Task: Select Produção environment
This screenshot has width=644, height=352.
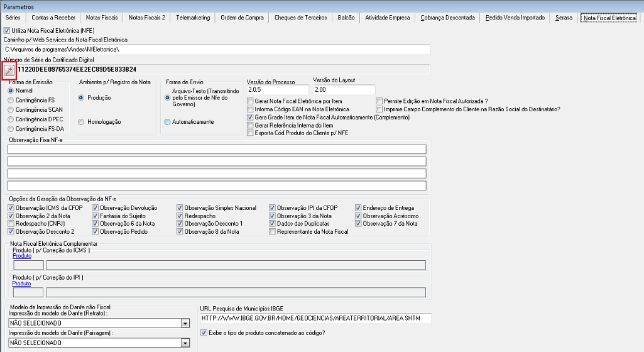Action: coord(81,98)
